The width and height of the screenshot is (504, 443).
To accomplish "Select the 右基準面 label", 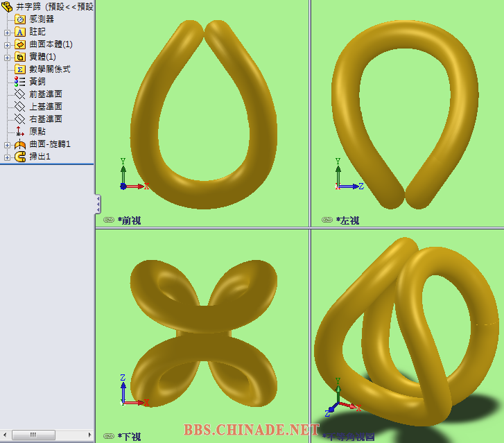I will pos(46,119).
